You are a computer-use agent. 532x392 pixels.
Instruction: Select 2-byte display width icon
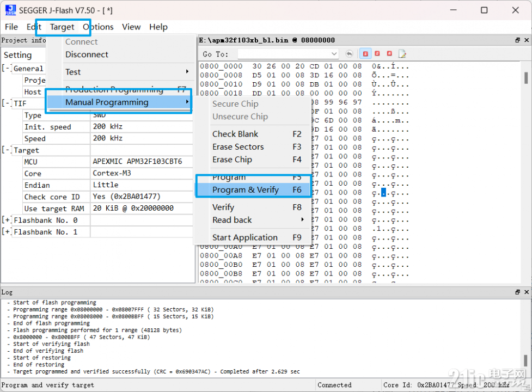pyautogui.click(x=377, y=53)
